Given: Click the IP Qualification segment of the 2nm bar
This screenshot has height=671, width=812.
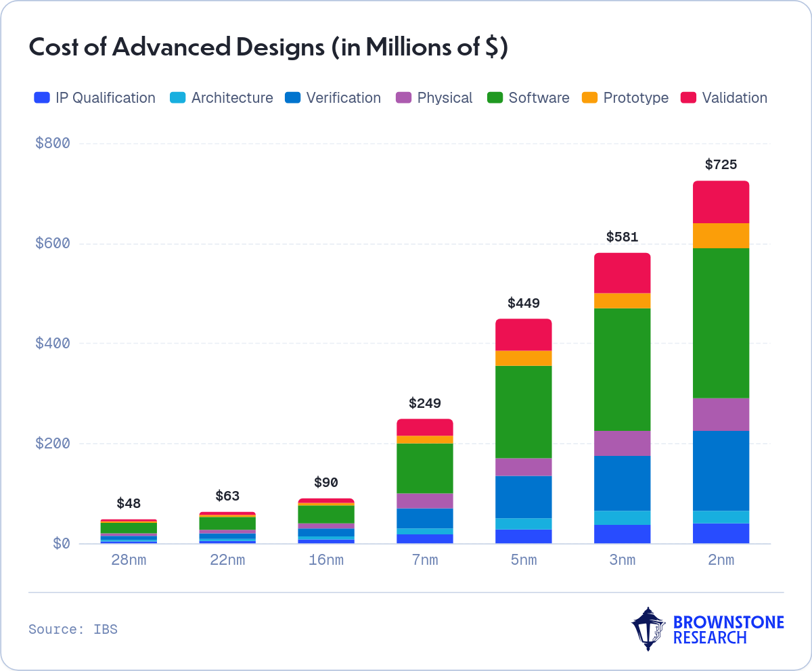Looking at the screenshot, I should click(721, 533).
